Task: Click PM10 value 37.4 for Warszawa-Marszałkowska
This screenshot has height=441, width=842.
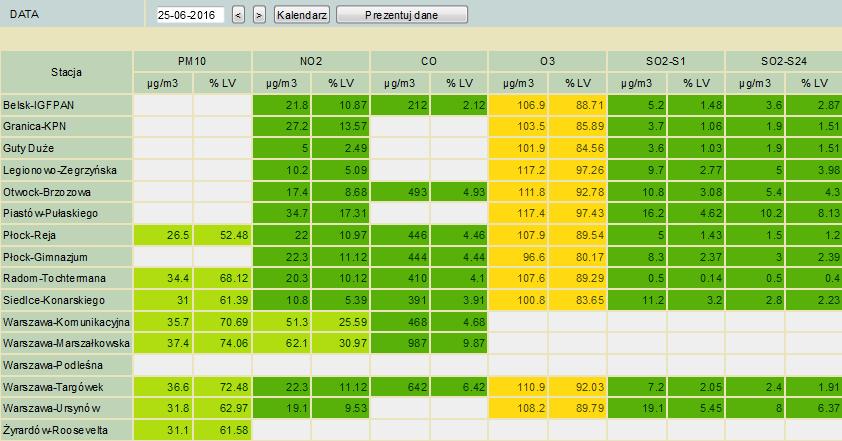Action: [163, 343]
